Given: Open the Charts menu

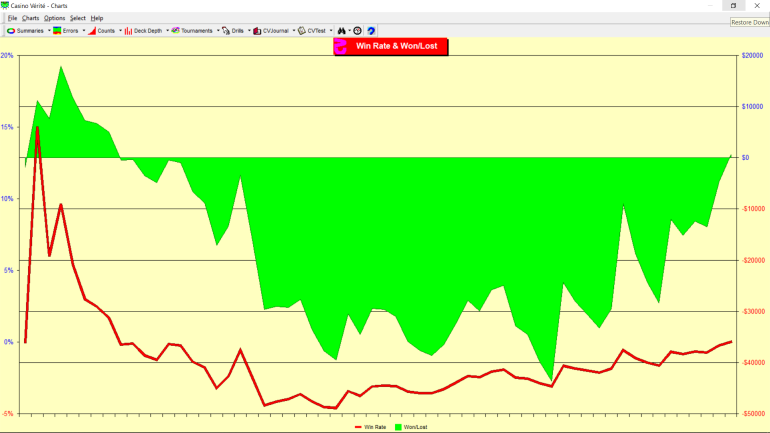Looking at the screenshot, I should (31, 18).
